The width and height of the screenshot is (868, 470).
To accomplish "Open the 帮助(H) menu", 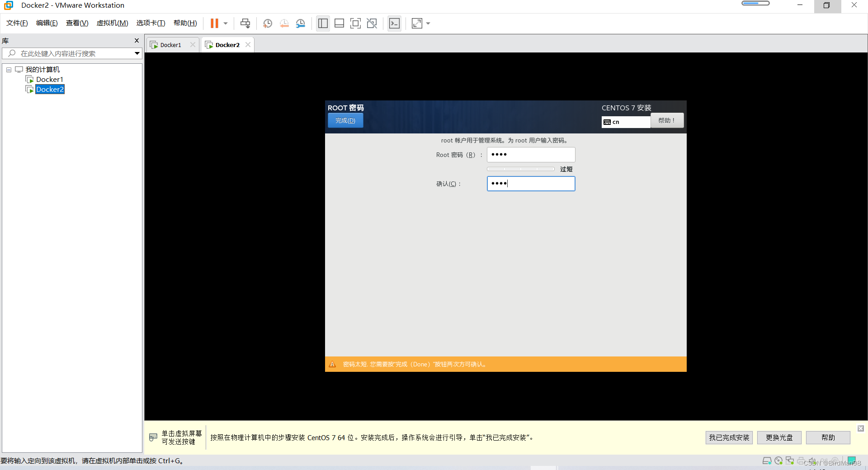I will click(x=185, y=23).
